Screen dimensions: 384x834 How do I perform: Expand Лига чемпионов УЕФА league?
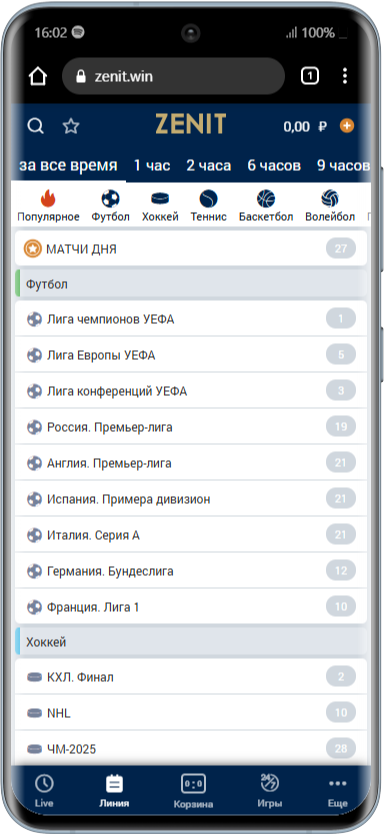click(190, 319)
